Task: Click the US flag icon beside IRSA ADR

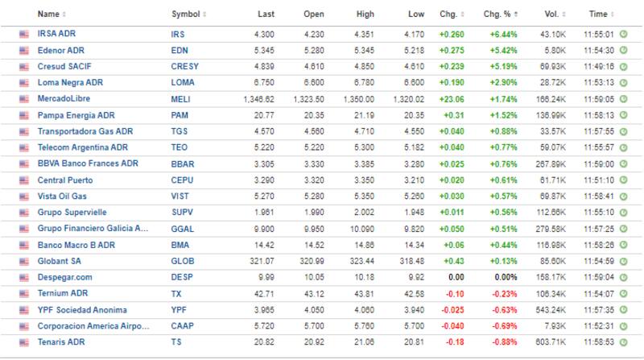Action: click(x=24, y=35)
